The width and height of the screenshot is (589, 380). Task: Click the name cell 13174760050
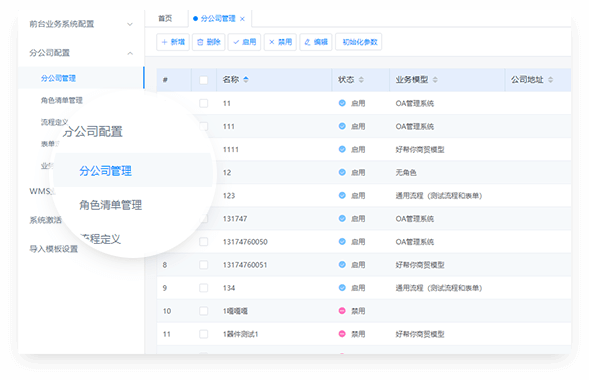pos(245,242)
